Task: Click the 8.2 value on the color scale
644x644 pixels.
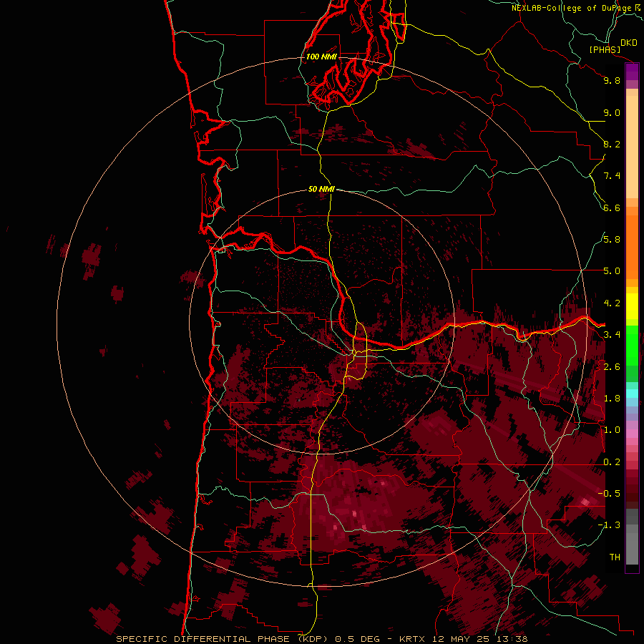Action: click(612, 145)
